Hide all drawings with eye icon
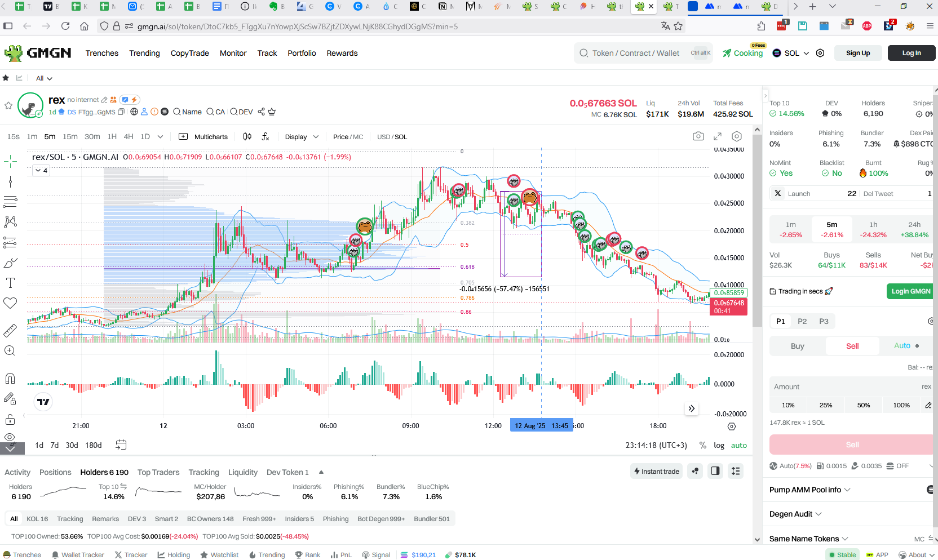This screenshot has height=560, width=938. [10, 437]
